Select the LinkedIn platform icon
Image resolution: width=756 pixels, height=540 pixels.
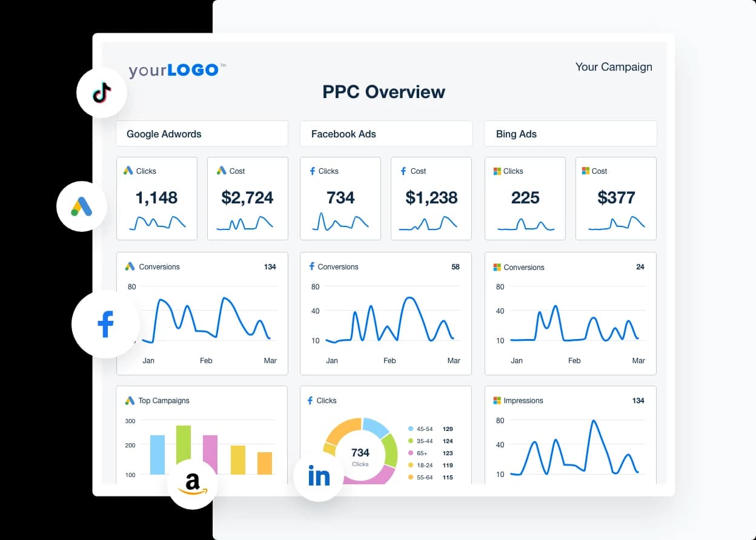pyautogui.click(x=318, y=476)
